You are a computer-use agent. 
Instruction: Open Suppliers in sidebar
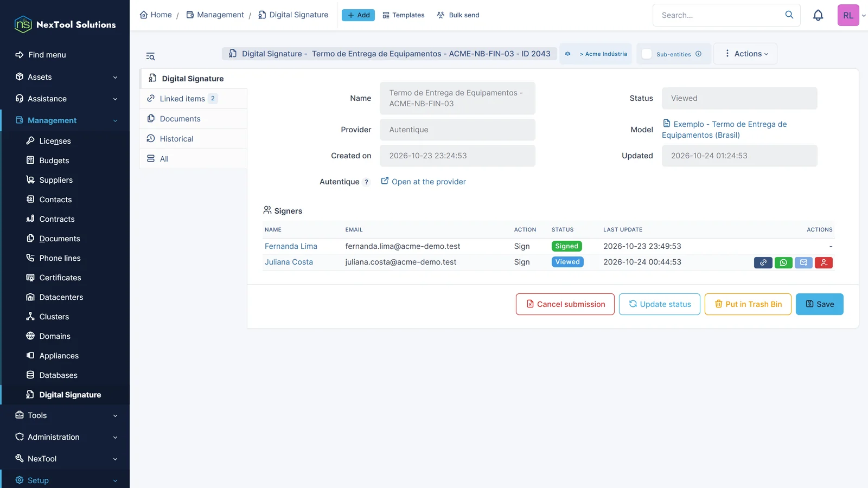pyautogui.click(x=56, y=180)
